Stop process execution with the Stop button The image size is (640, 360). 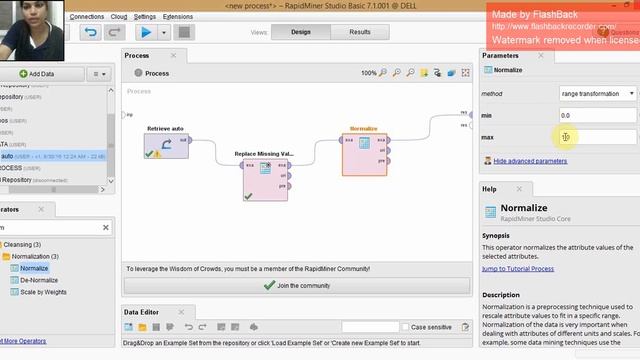184,32
